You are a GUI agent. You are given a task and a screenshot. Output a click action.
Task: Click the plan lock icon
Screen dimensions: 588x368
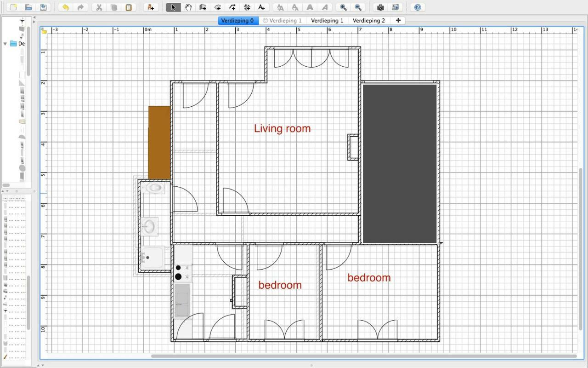[44, 31]
